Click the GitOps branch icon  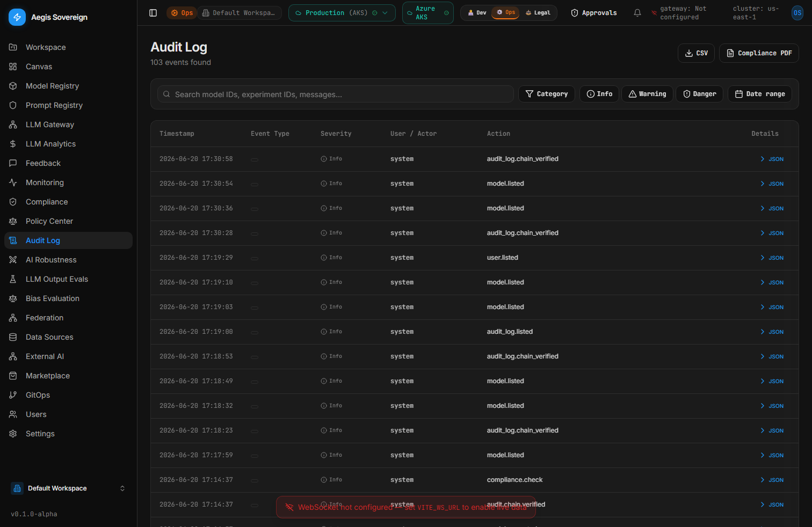[x=13, y=395]
